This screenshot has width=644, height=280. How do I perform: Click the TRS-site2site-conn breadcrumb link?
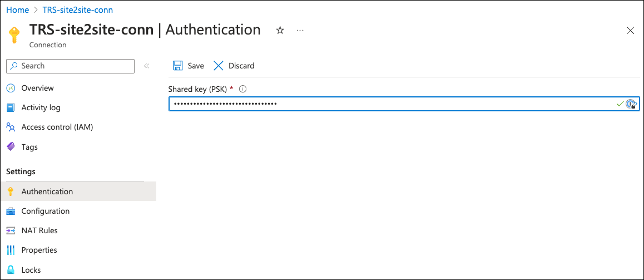click(77, 10)
